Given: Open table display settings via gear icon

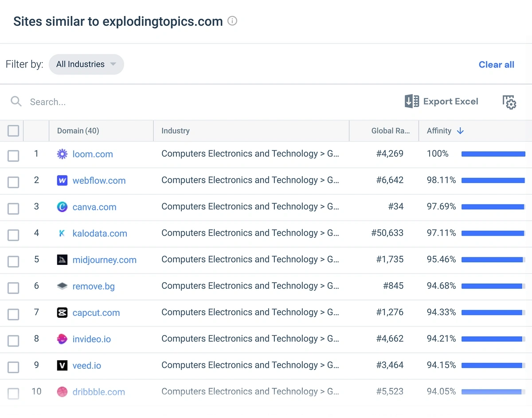Looking at the screenshot, I should click(509, 102).
